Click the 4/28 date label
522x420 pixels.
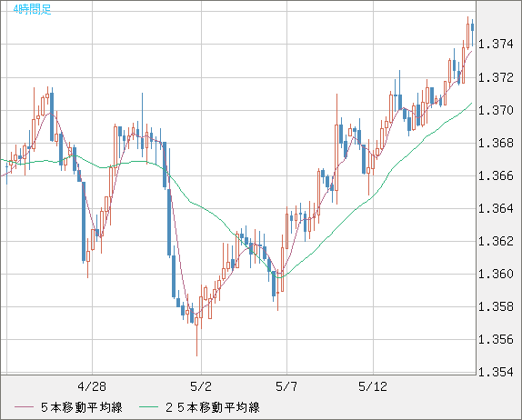click(x=92, y=386)
